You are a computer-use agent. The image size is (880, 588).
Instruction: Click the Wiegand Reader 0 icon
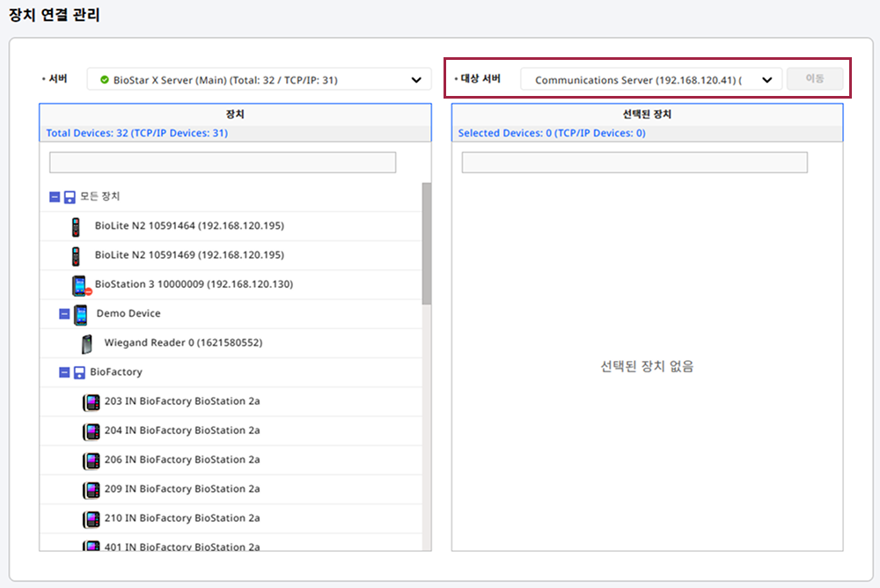coord(86,343)
